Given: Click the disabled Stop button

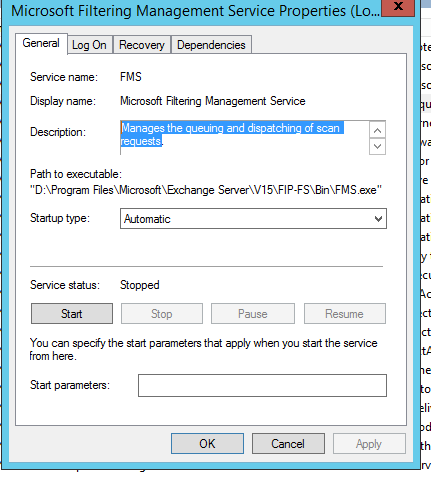Looking at the screenshot, I should [x=162, y=314].
